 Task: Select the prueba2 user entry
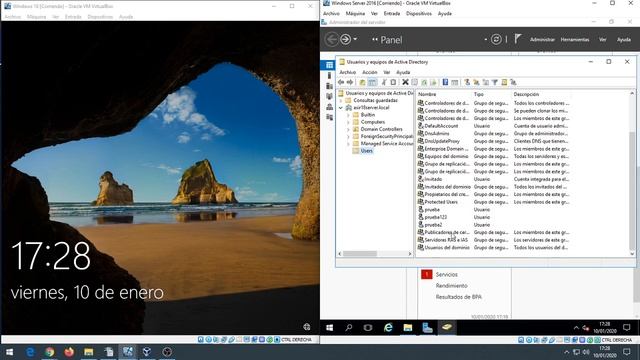(433, 225)
